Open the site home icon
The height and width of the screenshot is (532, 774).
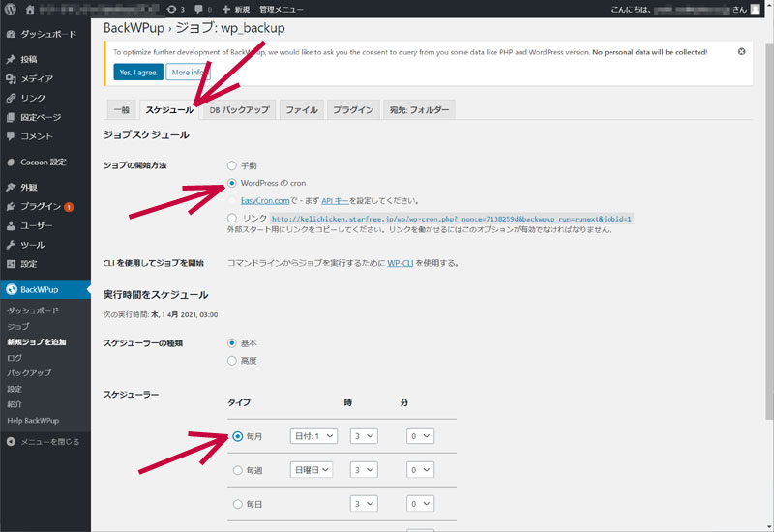[x=30, y=9]
